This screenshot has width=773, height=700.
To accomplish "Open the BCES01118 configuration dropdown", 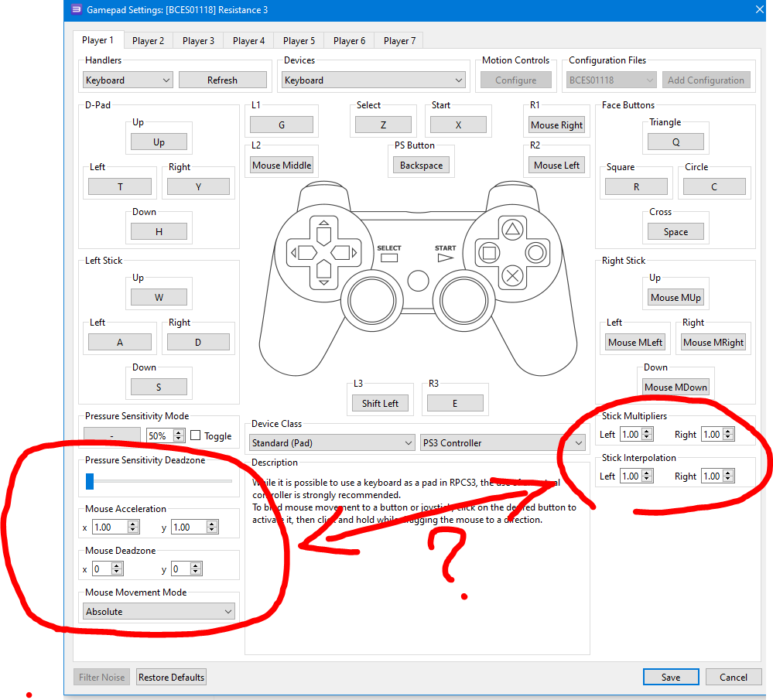I will [611, 80].
